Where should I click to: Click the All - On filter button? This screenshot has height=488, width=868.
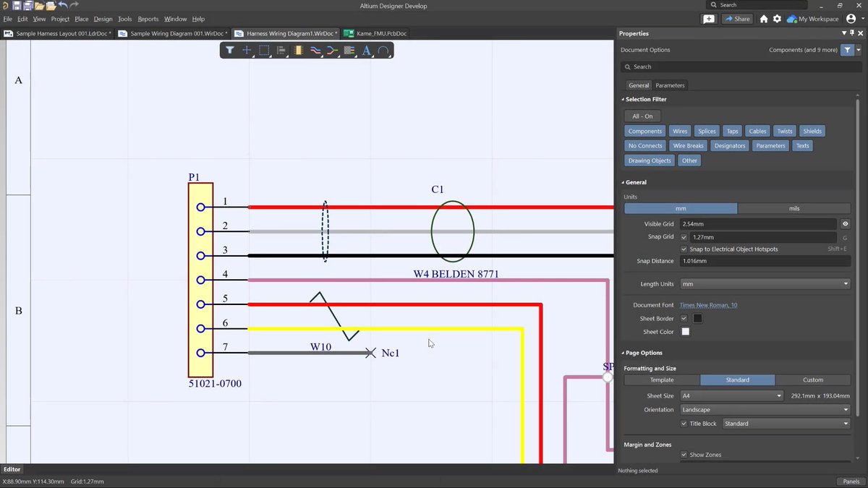642,116
